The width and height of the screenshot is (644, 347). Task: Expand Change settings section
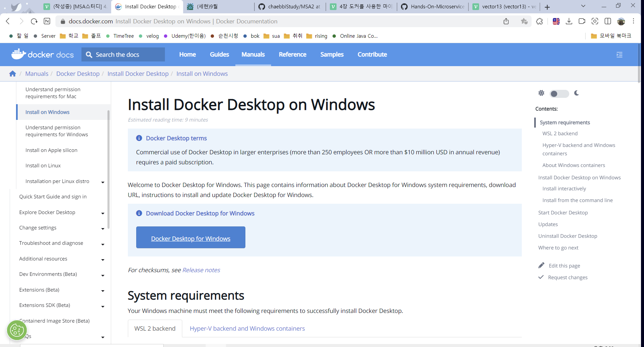(x=103, y=228)
